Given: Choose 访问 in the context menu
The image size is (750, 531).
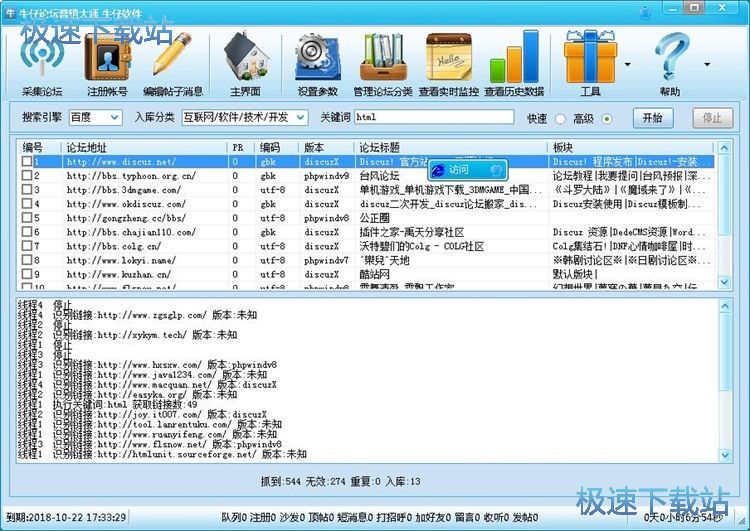Looking at the screenshot, I should click(x=467, y=170).
